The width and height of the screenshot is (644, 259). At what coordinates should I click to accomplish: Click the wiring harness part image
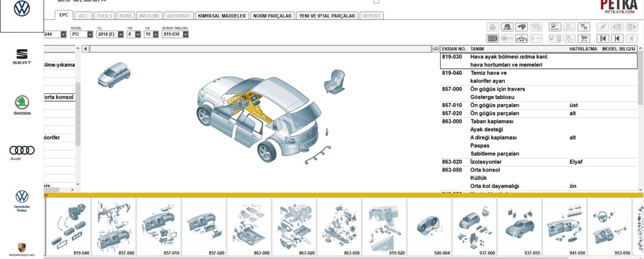318,155
